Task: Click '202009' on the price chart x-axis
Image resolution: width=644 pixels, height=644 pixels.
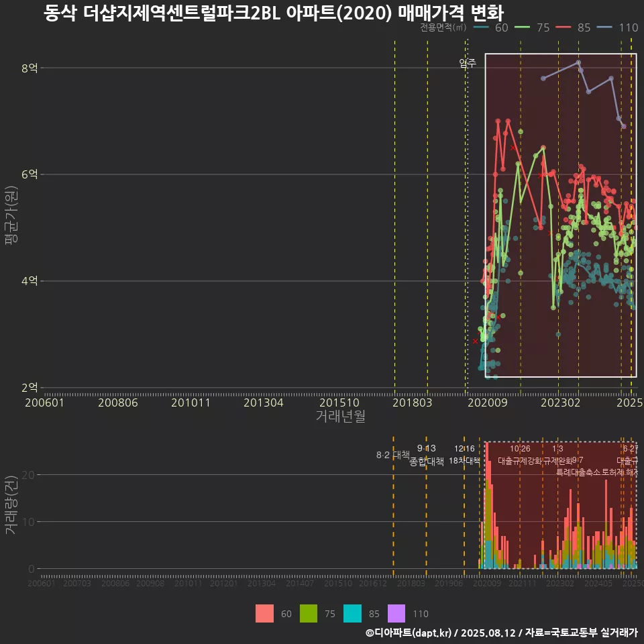Action: click(488, 402)
